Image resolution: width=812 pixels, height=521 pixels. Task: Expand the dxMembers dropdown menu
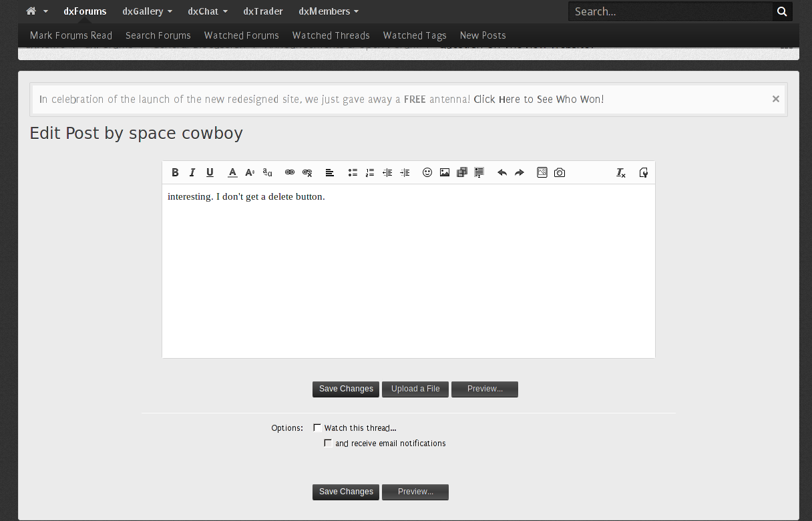329,11
